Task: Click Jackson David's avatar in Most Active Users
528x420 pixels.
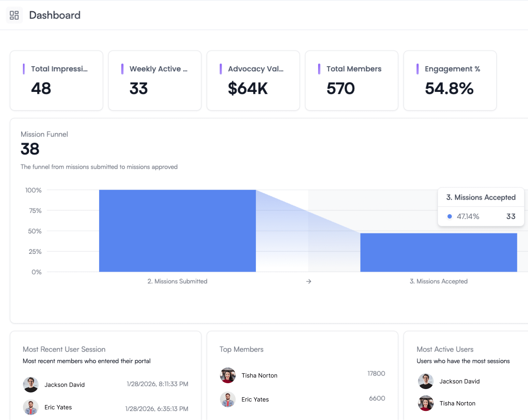Action: [x=426, y=381]
